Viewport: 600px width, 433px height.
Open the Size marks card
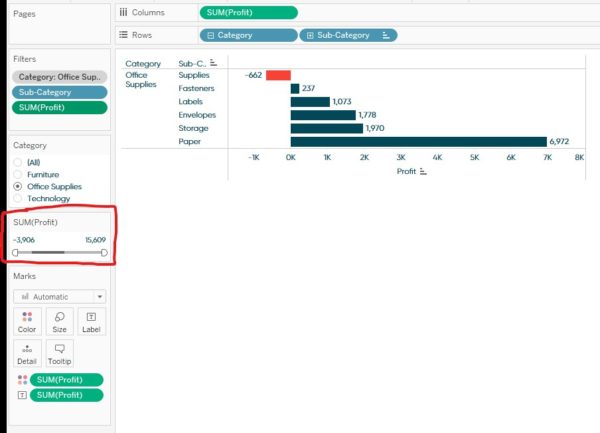coord(59,321)
